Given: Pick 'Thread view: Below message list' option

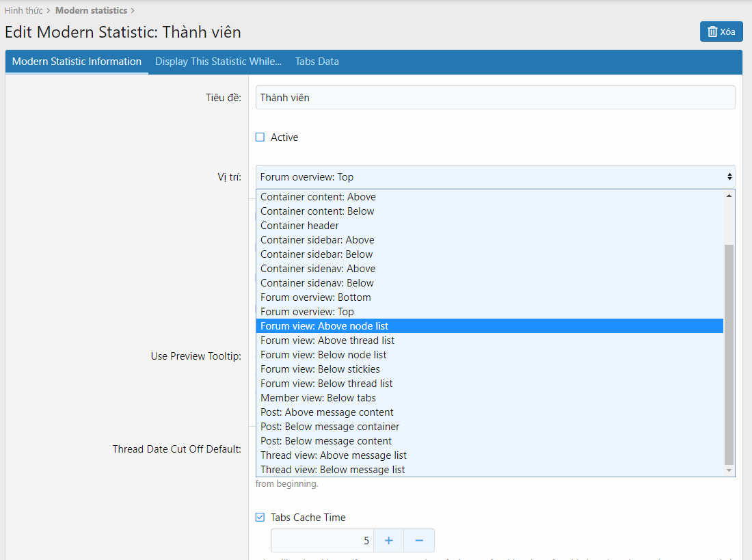Looking at the screenshot, I should click(x=332, y=470).
